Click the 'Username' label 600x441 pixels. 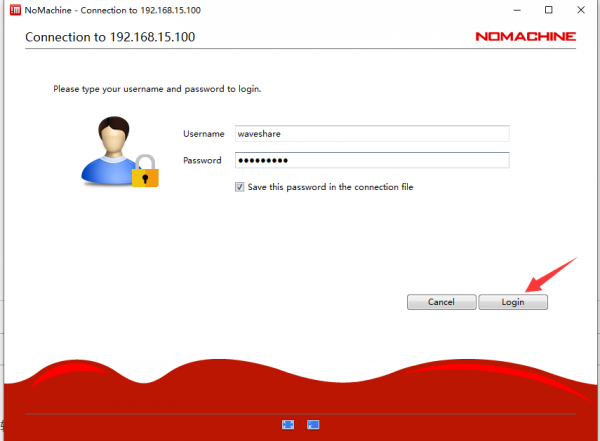pyautogui.click(x=204, y=134)
